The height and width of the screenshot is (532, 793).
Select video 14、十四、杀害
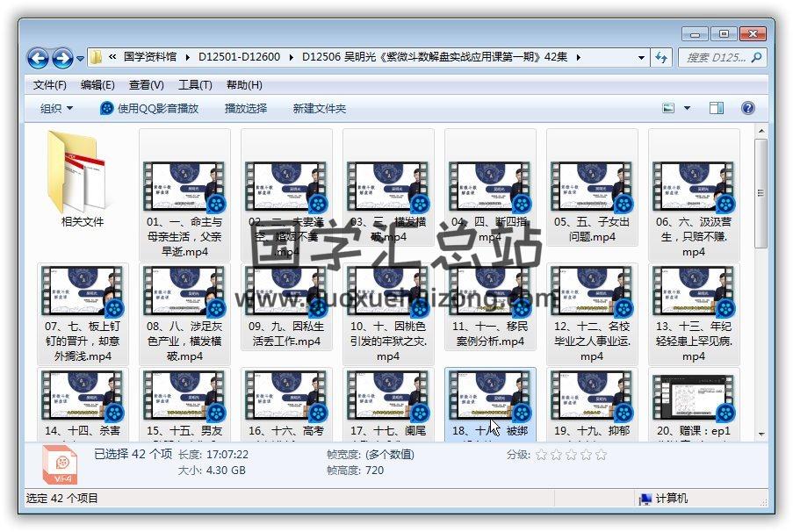point(83,404)
